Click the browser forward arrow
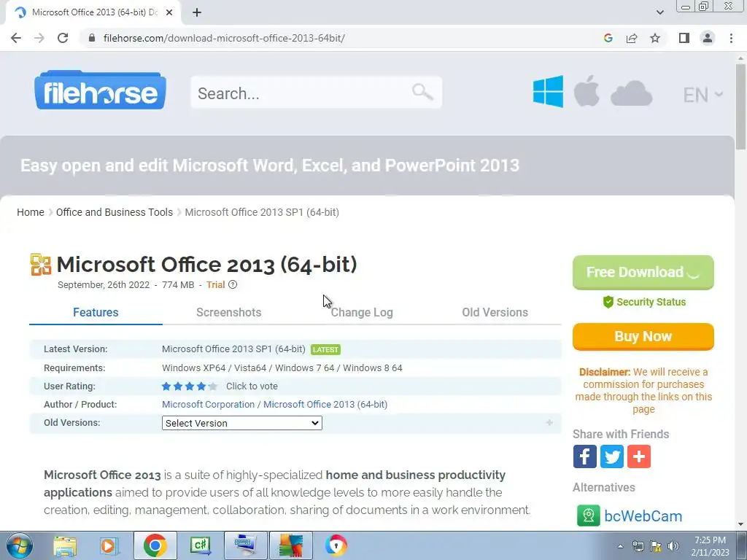Viewport: 747px width, 560px height. pos(39,38)
